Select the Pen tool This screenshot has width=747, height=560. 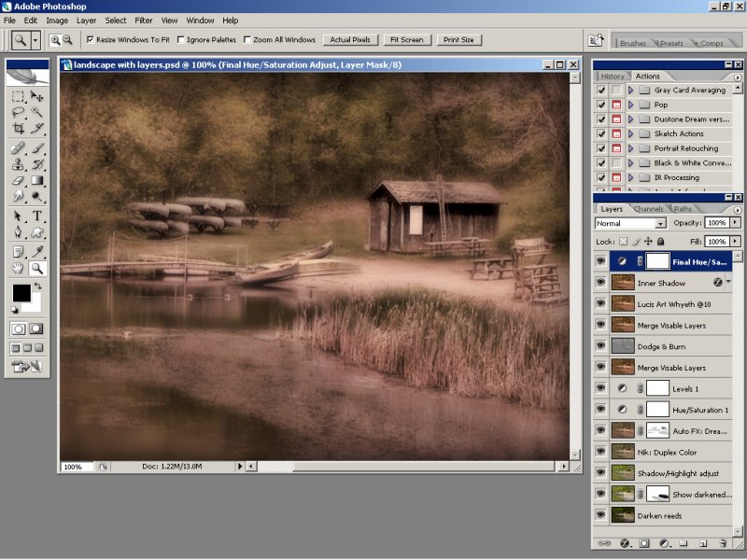tap(18, 232)
